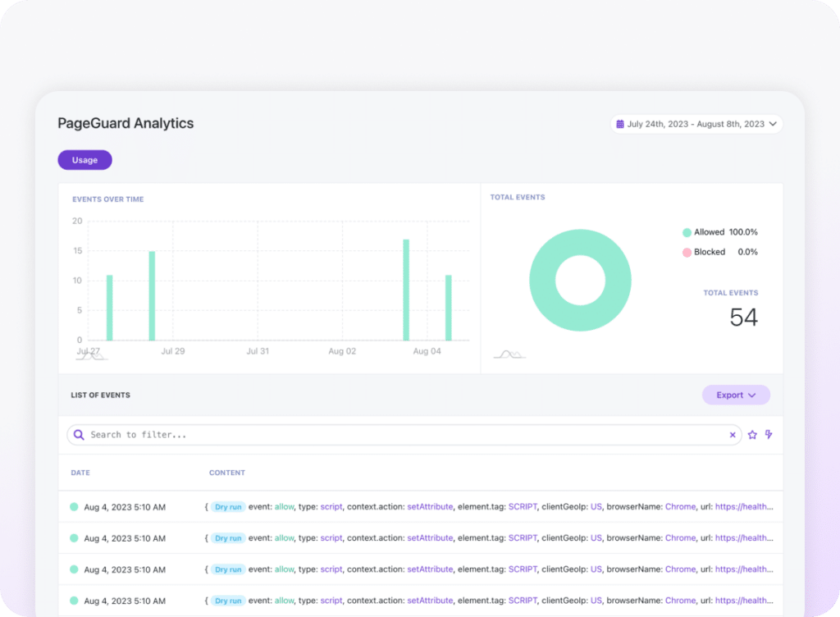The height and width of the screenshot is (617, 840).
Task: Click green status dot of fourth event row
Action: [74, 601]
